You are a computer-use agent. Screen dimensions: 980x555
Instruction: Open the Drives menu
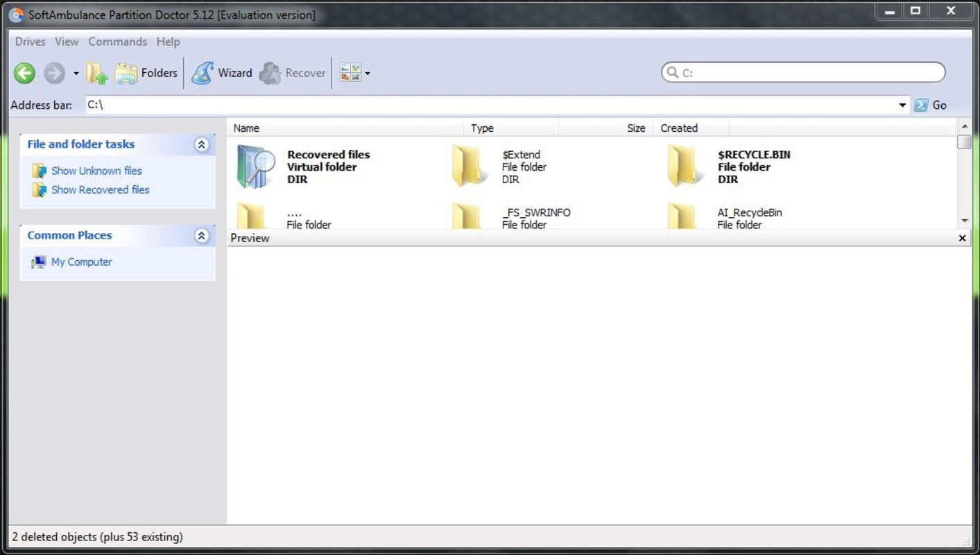tap(30, 42)
